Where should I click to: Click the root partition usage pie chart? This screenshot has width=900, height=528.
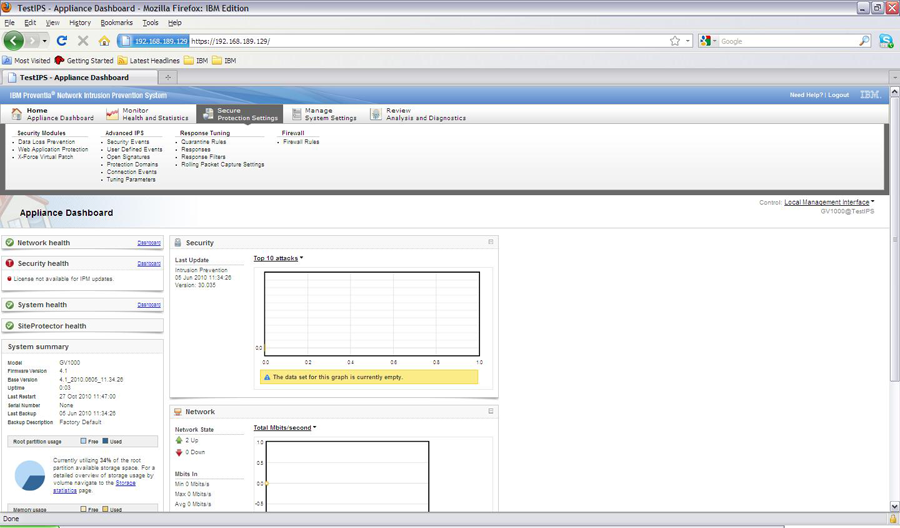29,475
